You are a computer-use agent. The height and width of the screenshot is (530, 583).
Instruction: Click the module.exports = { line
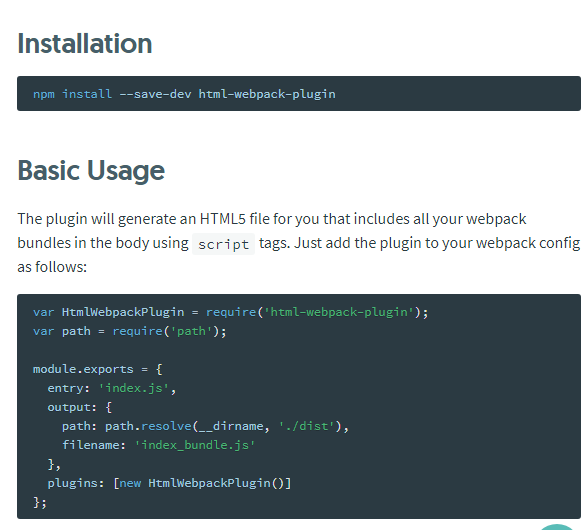97,369
